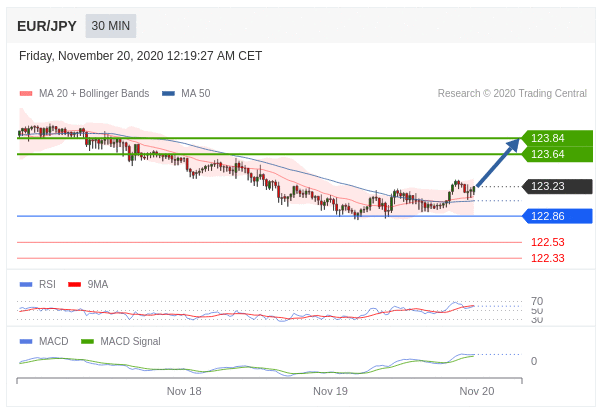Toggle the RSI legend entry

click(x=37, y=284)
